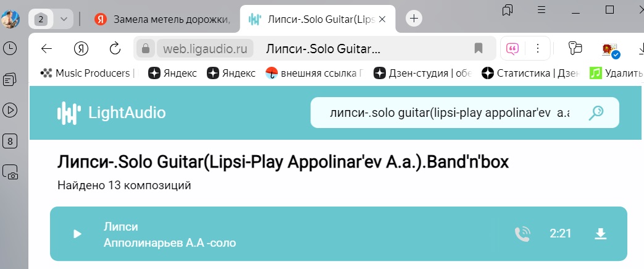Open the history clock icon in sidebar

pos(10,49)
